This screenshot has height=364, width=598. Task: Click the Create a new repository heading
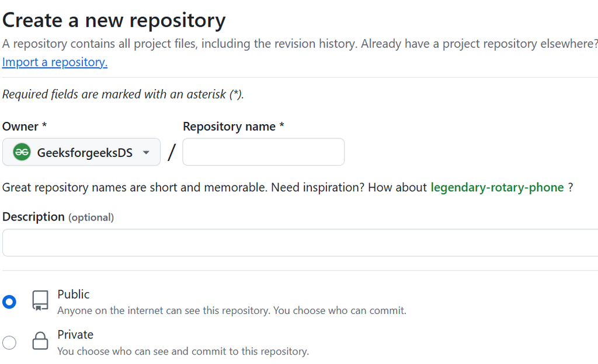[114, 20]
